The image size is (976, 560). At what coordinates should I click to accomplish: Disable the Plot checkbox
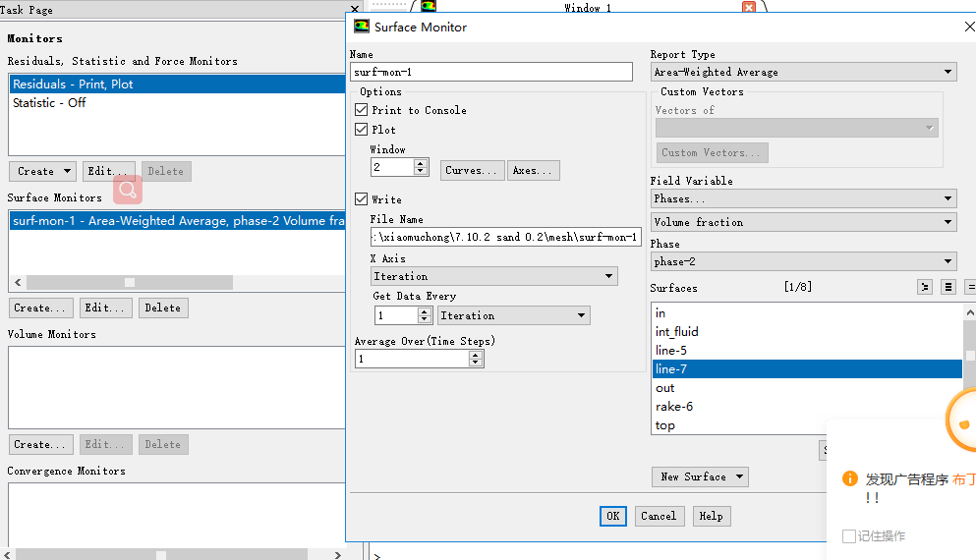(x=362, y=130)
